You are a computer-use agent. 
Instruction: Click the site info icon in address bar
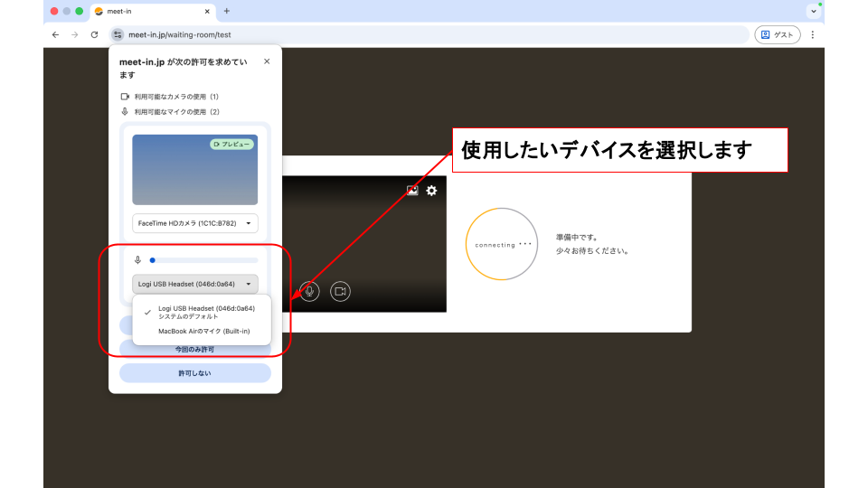click(x=118, y=34)
